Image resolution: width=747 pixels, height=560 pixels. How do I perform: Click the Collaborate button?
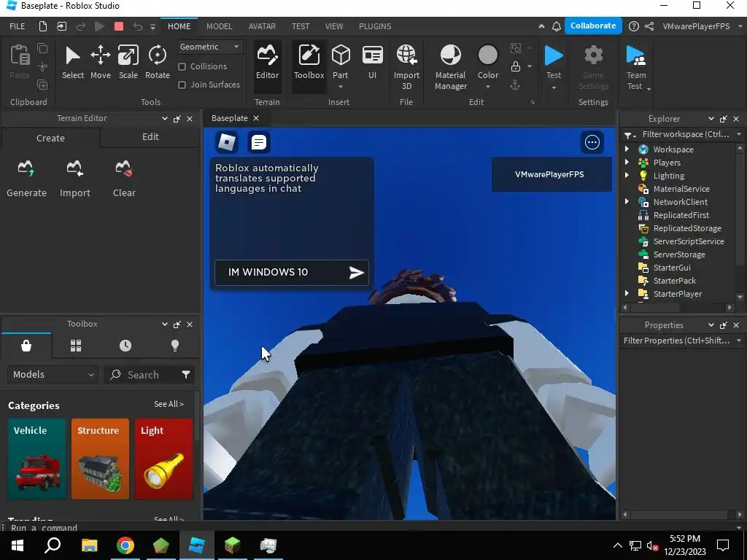point(593,26)
